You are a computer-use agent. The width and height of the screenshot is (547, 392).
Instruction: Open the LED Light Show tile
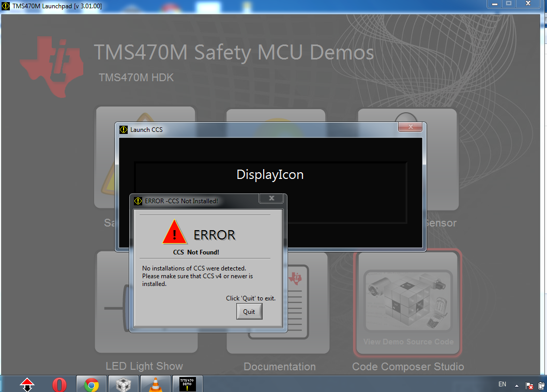coord(146,302)
